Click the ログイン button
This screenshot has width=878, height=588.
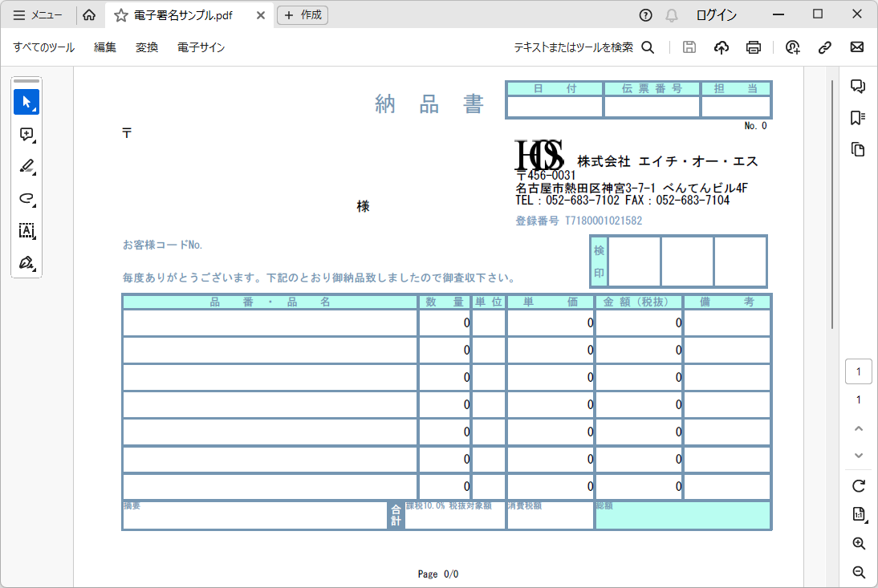tap(716, 15)
